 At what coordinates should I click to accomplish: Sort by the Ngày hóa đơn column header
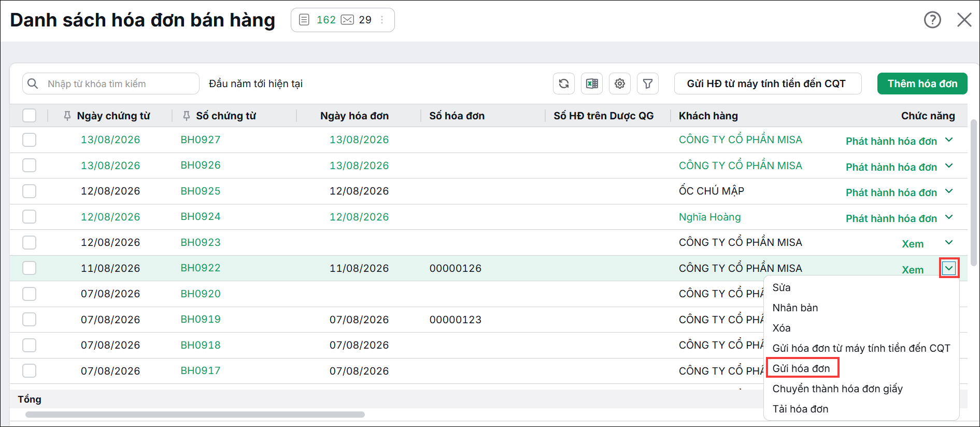tap(354, 116)
